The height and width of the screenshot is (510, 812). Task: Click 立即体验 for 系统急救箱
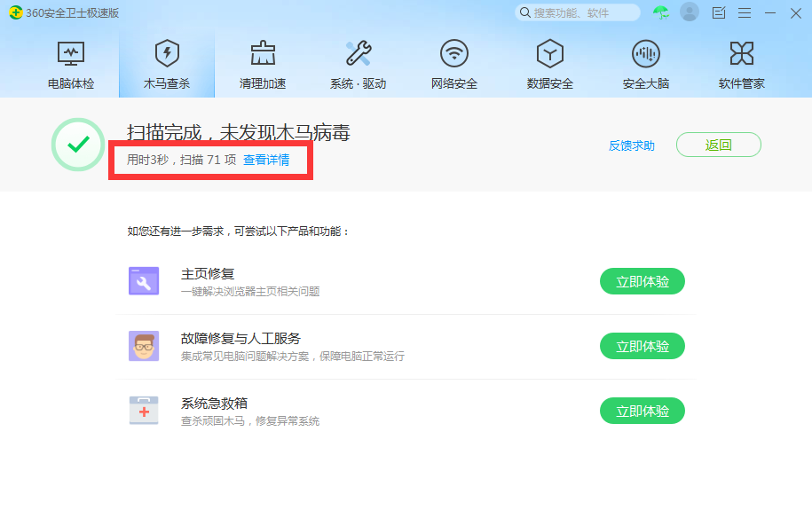coord(643,411)
